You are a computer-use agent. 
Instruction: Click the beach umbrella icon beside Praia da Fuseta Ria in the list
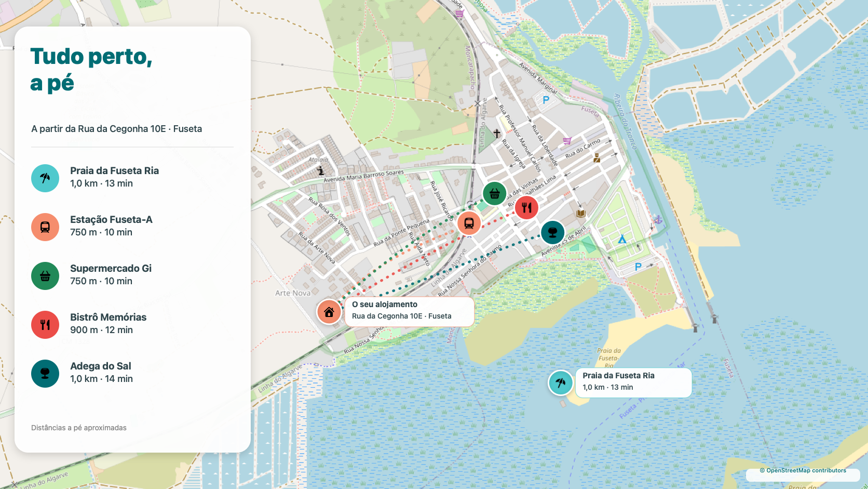pyautogui.click(x=45, y=178)
